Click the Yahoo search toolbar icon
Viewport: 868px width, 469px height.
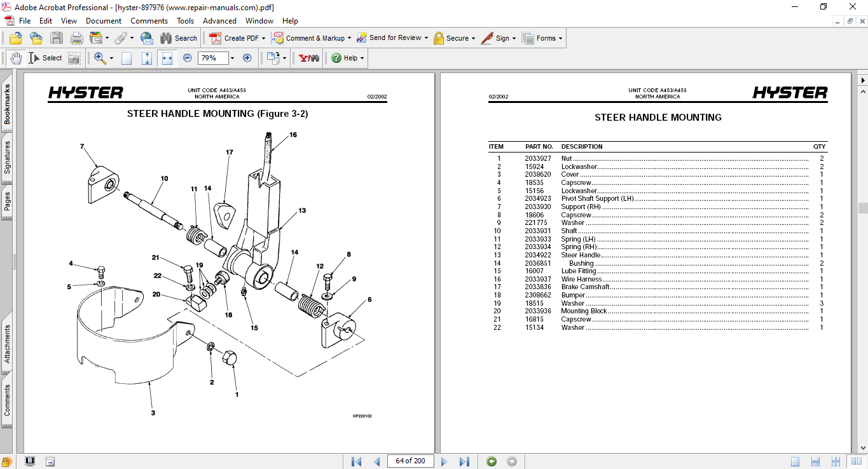pyautogui.click(x=309, y=58)
